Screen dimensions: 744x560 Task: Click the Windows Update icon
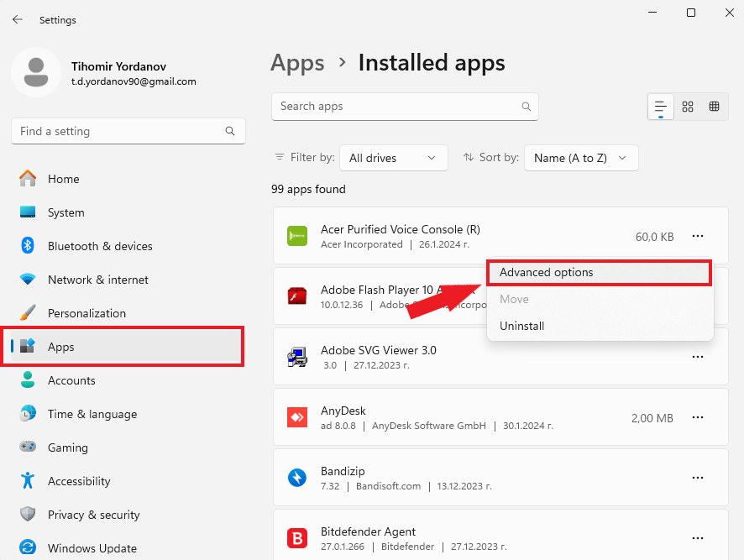(x=28, y=547)
